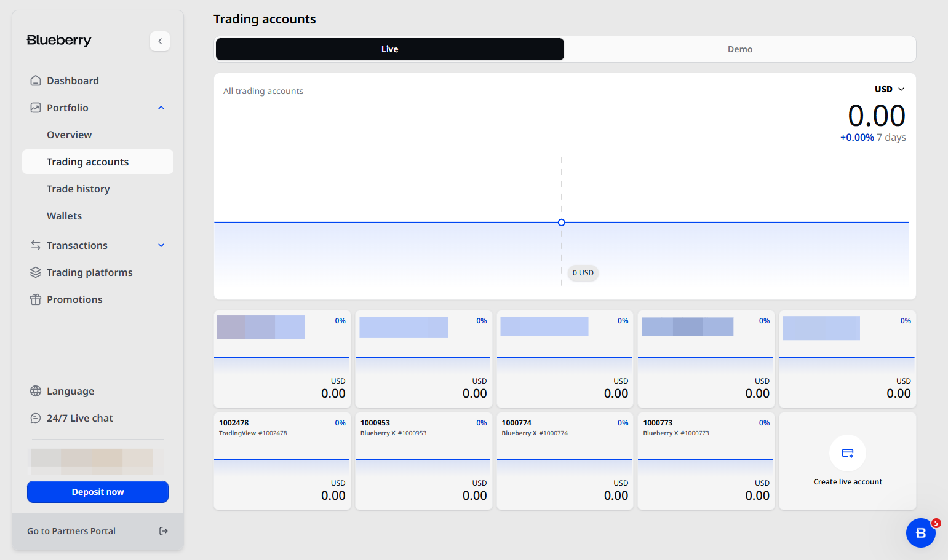
Task: Open account card 1000773
Action: 706,461
